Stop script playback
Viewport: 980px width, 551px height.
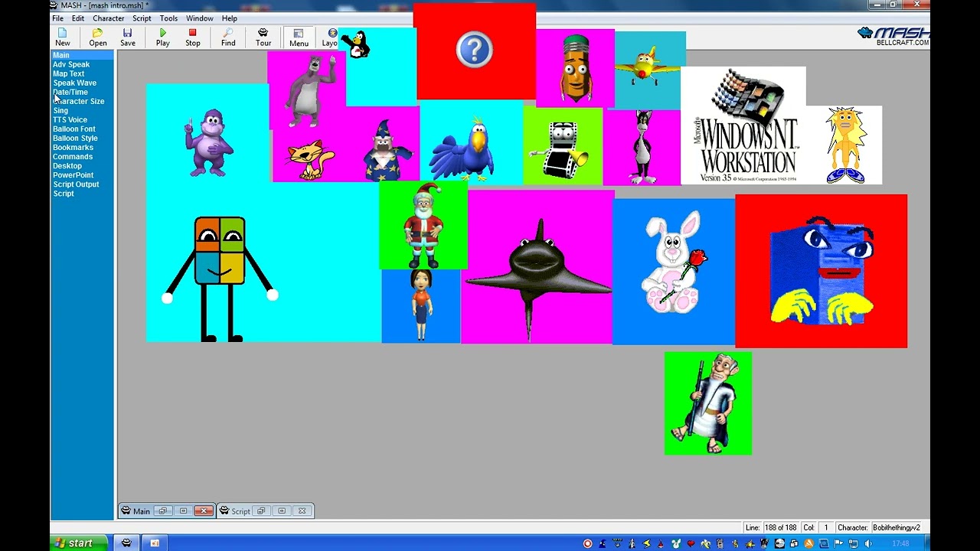click(x=193, y=37)
